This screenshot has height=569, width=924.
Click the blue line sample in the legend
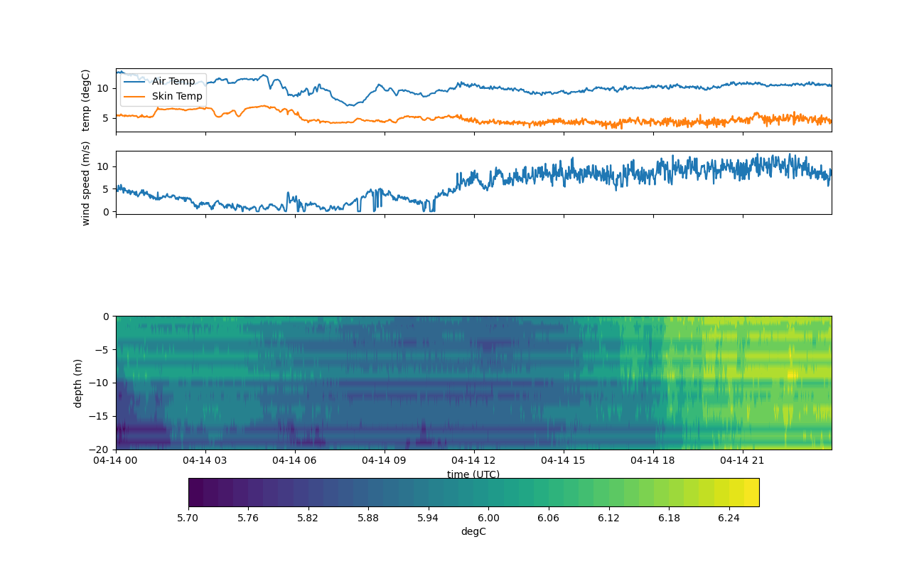point(135,81)
